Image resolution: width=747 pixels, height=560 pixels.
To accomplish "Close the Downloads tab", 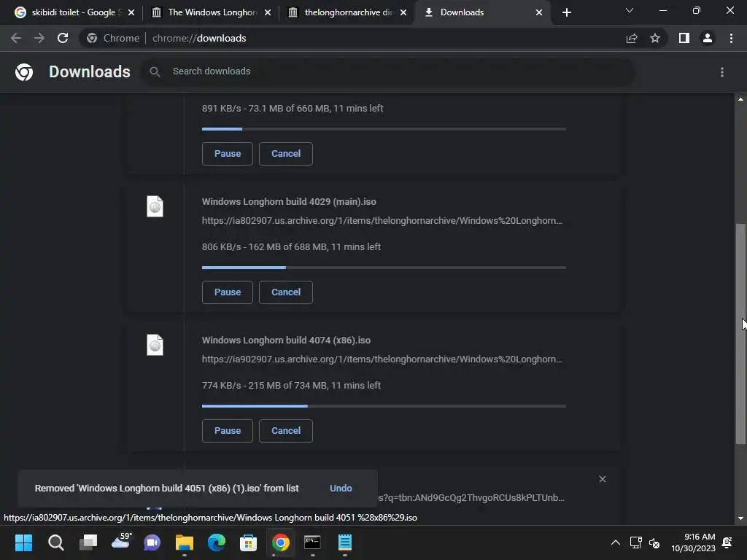I will [539, 12].
